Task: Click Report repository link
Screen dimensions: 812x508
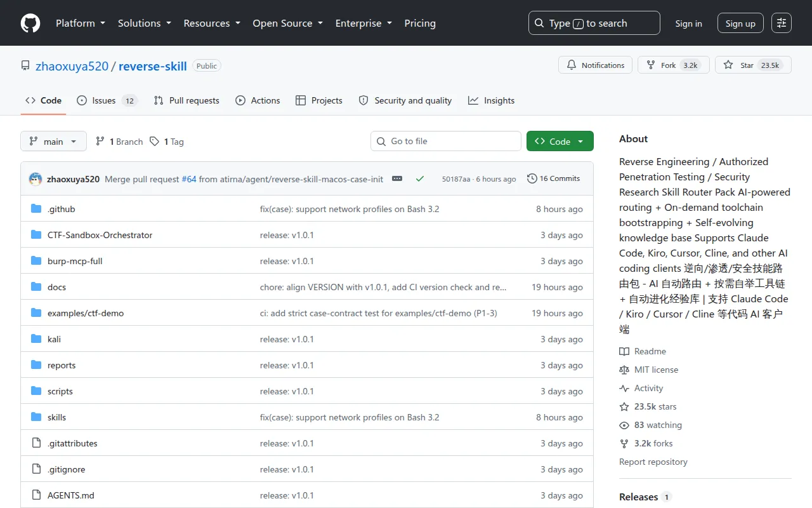Action: click(653, 462)
